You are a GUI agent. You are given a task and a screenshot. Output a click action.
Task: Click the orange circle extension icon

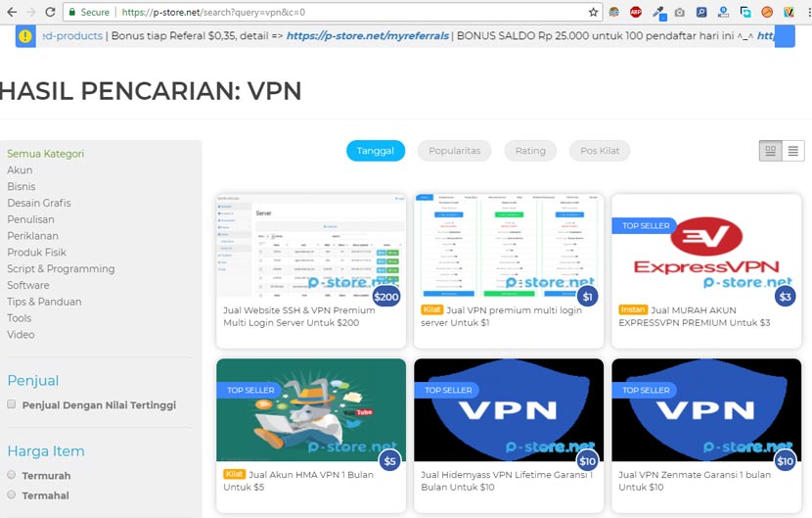767,12
